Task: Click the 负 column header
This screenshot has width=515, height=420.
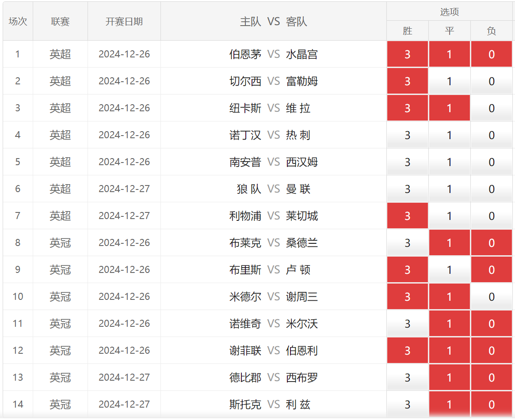Action: (x=492, y=30)
